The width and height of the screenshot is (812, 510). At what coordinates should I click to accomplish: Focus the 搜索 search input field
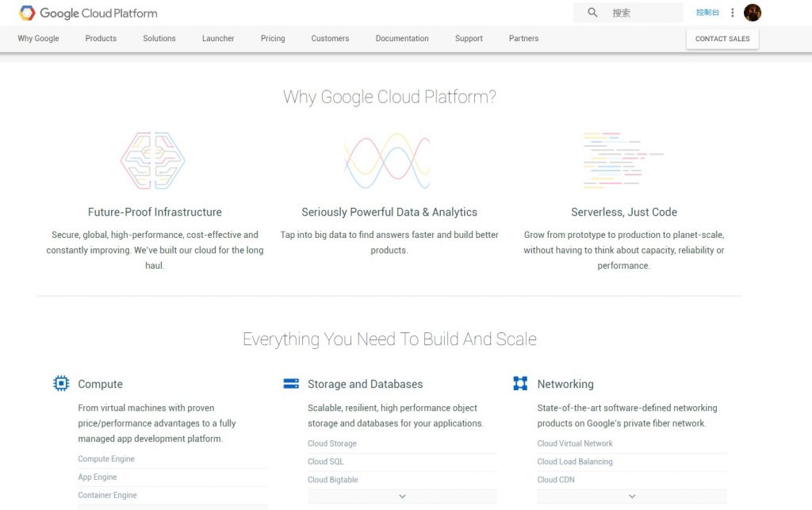pos(642,13)
